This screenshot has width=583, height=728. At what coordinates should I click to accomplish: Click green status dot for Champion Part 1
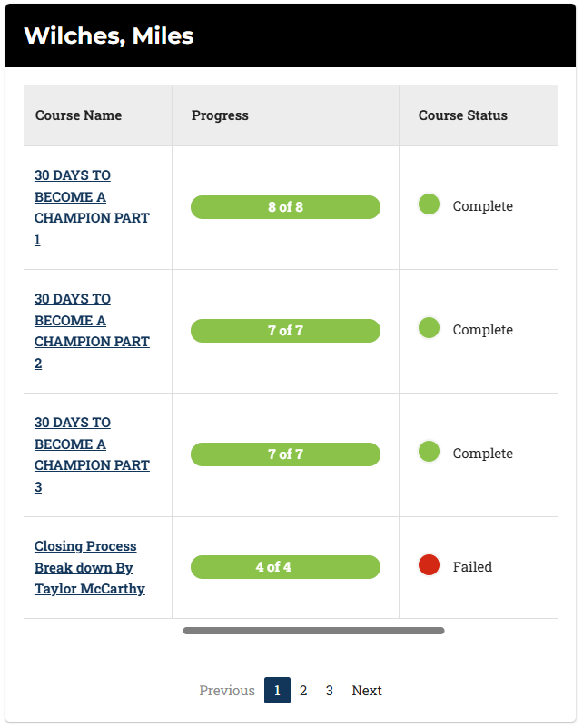(430, 204)
